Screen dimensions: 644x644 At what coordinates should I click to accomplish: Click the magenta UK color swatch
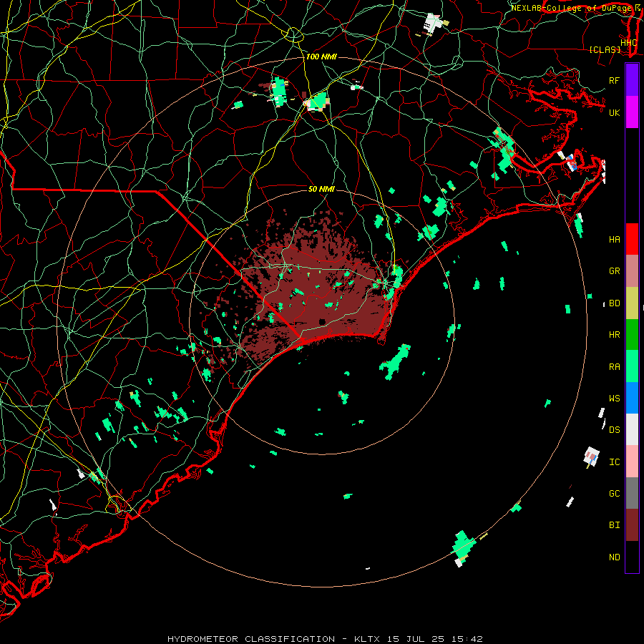pyautogui.click(x=632, y=112)
